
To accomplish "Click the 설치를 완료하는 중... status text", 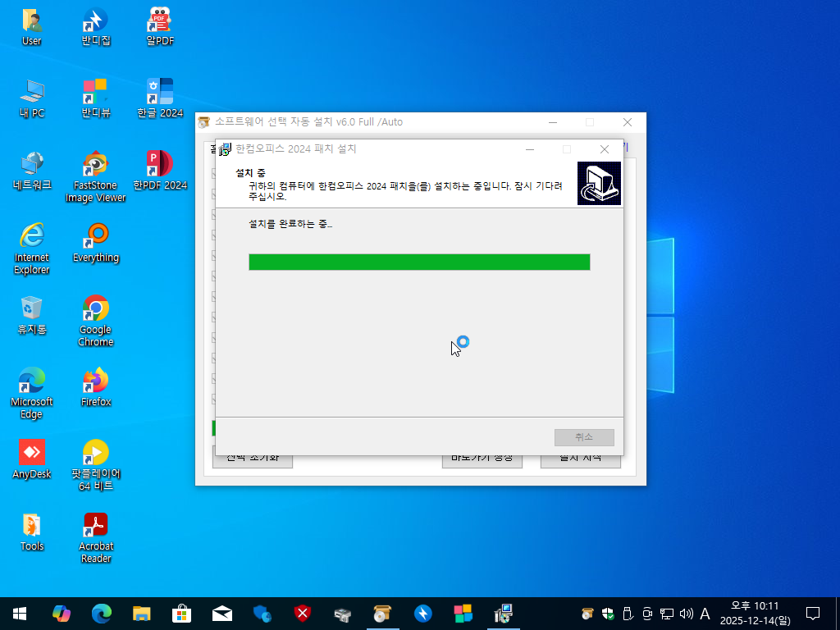I will click(290, 224).
